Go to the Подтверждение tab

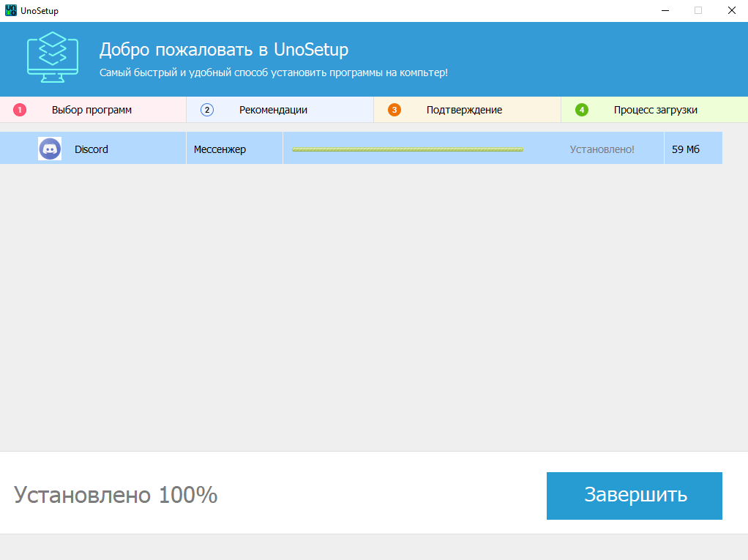464,110
